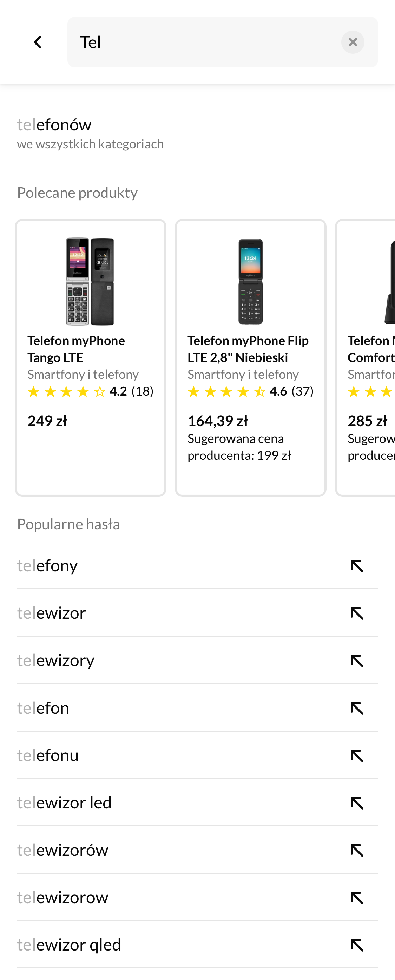Screen dimensions: 395x980
Task: Tap the myPhone Tango LTE product image
Action: pos(90,282)
